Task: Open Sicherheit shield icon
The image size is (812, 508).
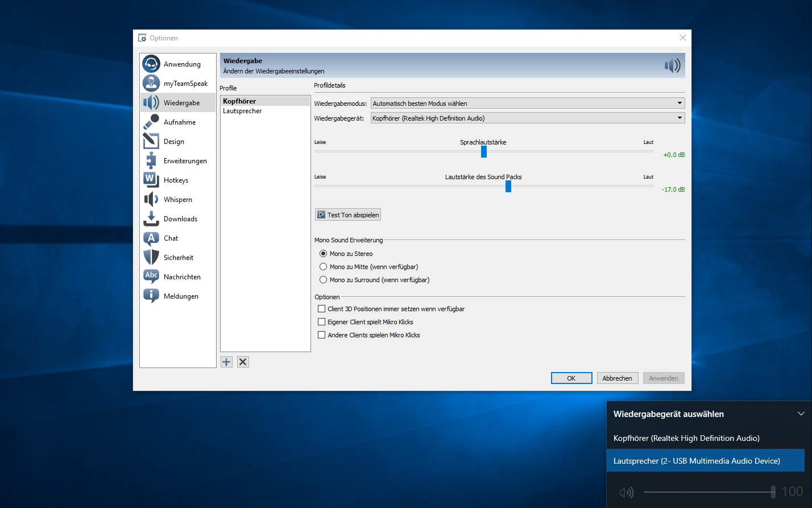Action: [151, 257]
